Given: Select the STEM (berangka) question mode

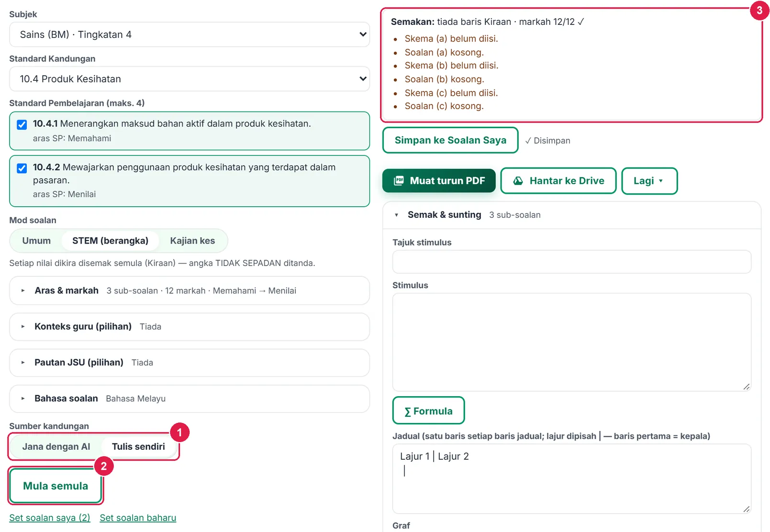Looking at the screenshot, I should (110, 241).
